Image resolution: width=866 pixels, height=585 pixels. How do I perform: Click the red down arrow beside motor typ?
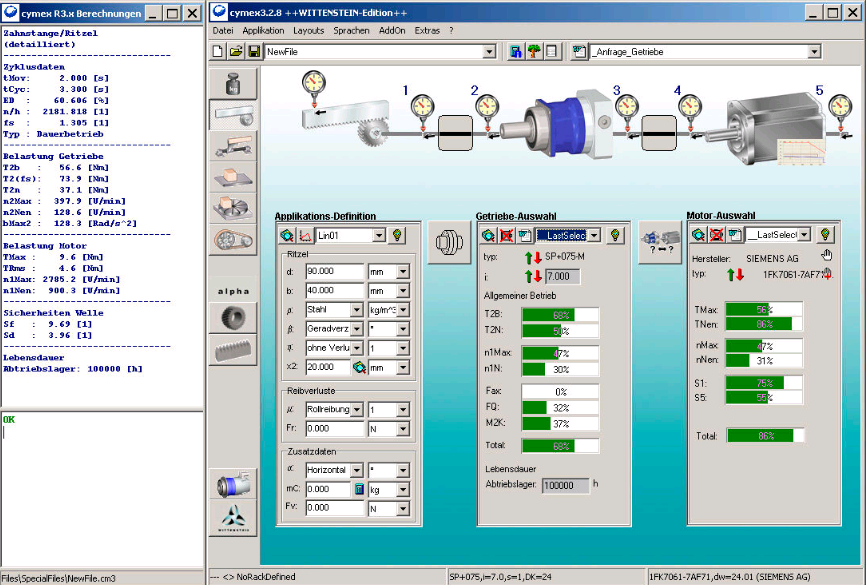(x=741, y=275)
